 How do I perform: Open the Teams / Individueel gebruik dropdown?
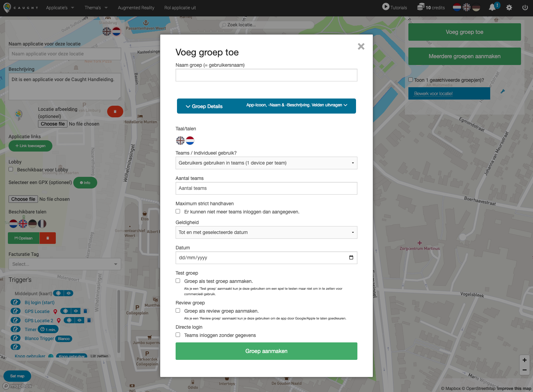point(266,163)
